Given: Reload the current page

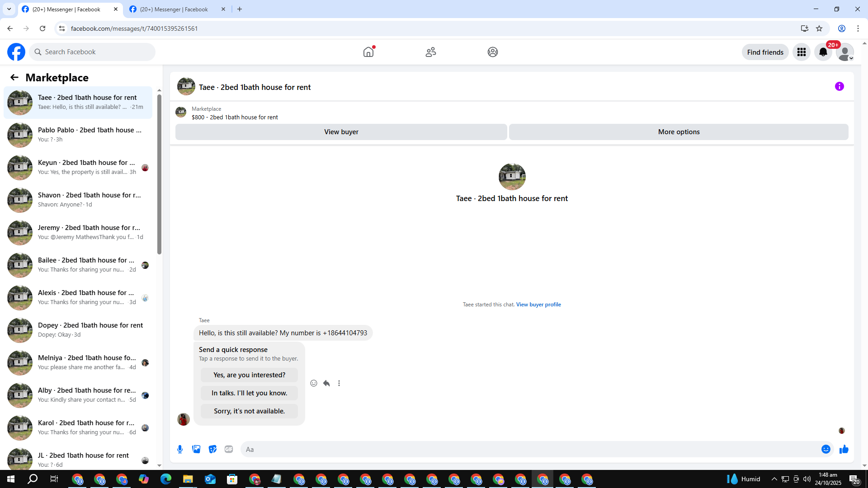Looking at the screenshot, I should coord(42,28).
